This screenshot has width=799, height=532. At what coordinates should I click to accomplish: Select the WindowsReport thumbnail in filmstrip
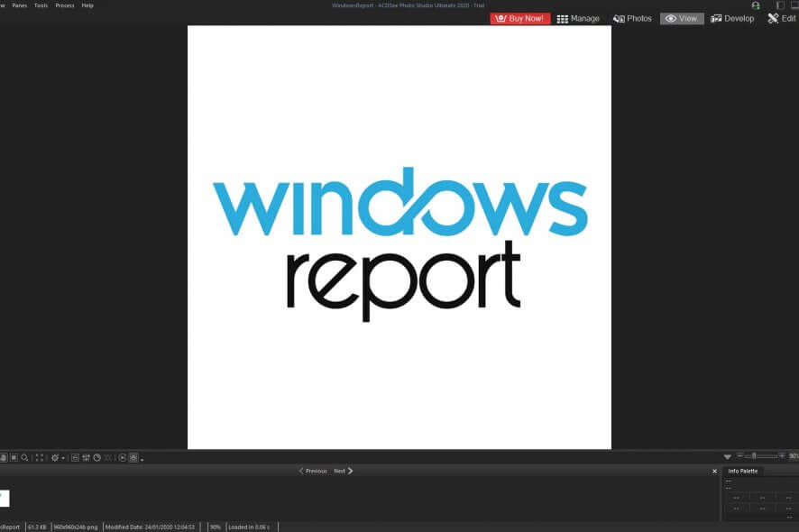click(x=5, y=499)
